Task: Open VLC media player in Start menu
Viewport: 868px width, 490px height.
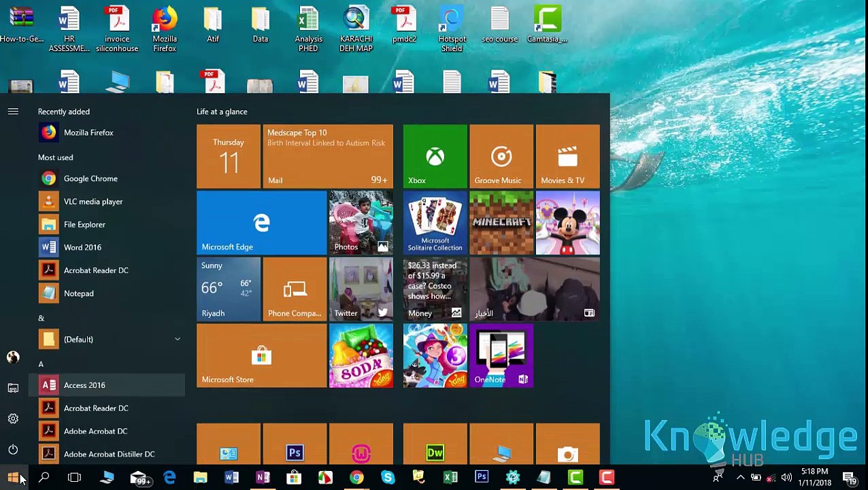Action: 107,201
